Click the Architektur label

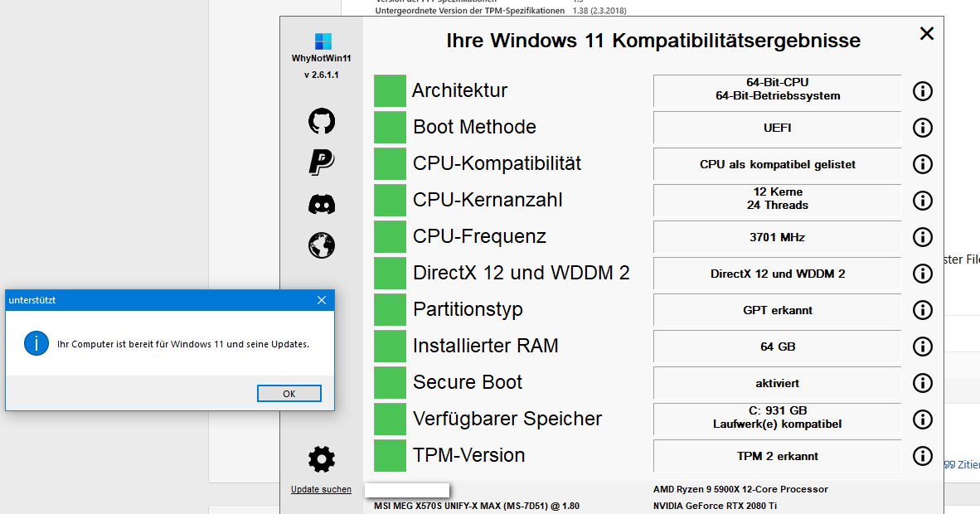coord(459,90)
